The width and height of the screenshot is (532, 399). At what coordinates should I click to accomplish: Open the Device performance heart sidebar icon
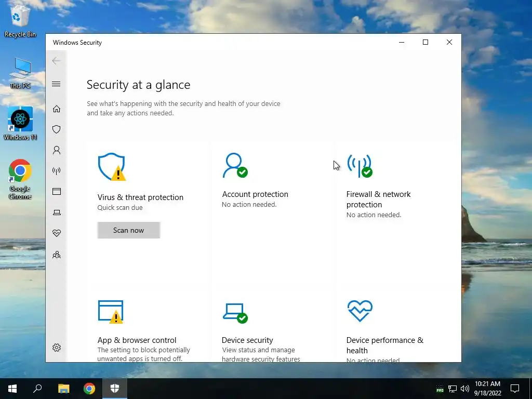coord(57,233)
